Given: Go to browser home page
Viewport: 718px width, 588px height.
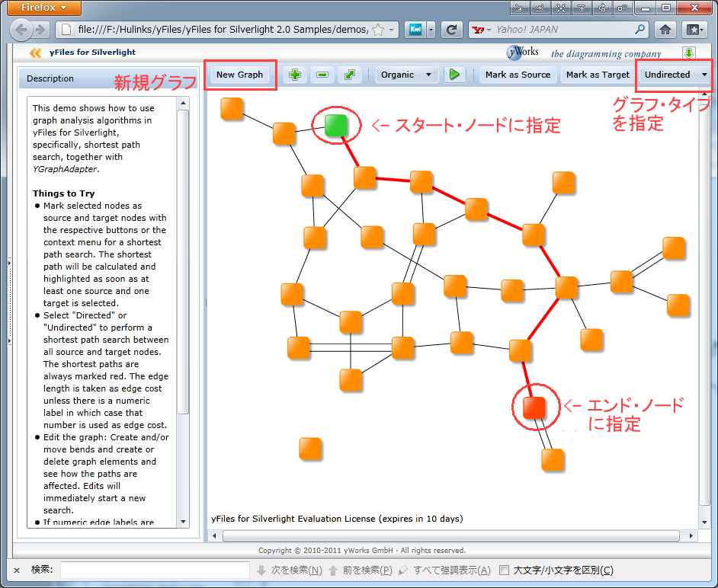Looking at the screenshot, I should [665, 30].
